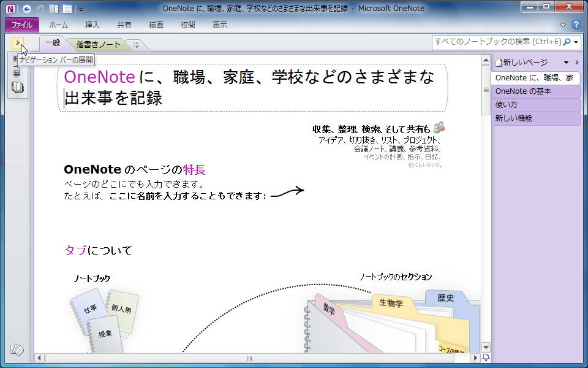Open the 新しい機能 page
This screenshot has height=368, width=588.
tap(536, 118)
